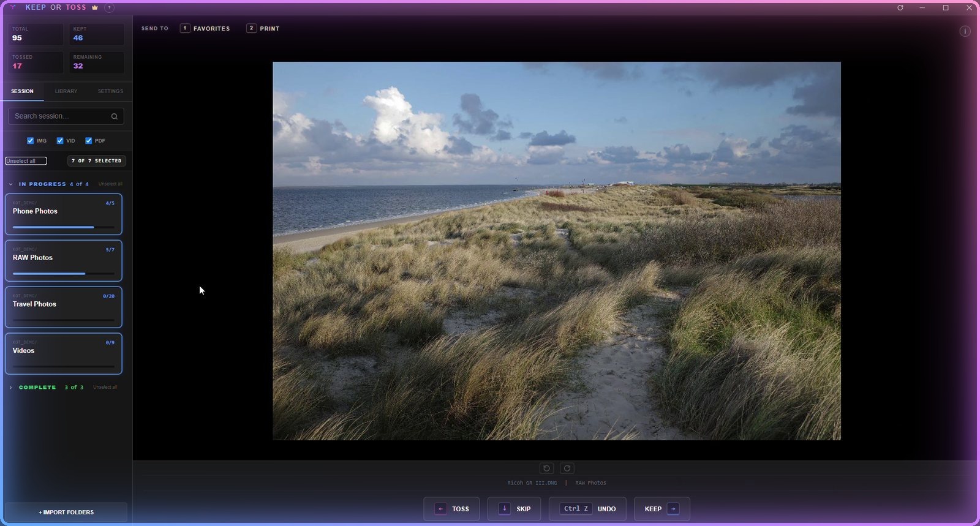Click the beach dunes photo preview
Screen dimensions: 980x526
(557, 251)
